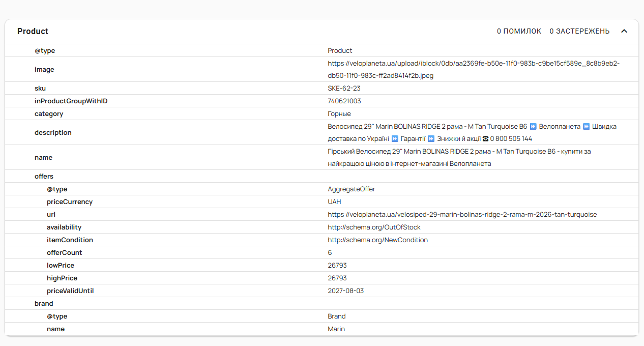Select the 0 ПОМИЛОК errors counter
Screen dimensions: 644x346
tap(519, 31)
